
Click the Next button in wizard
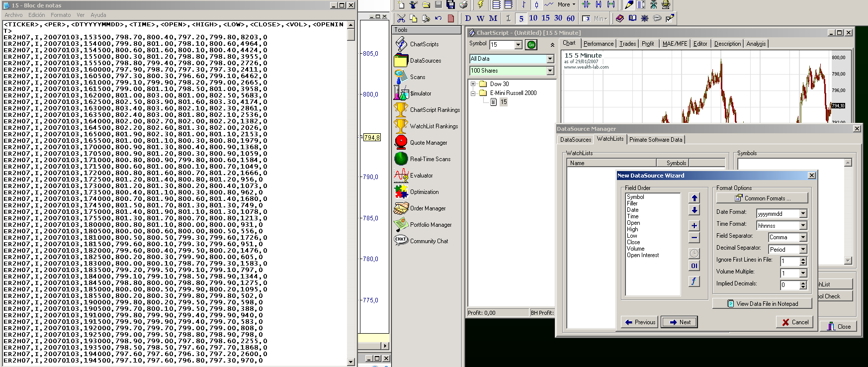(680, 322)
